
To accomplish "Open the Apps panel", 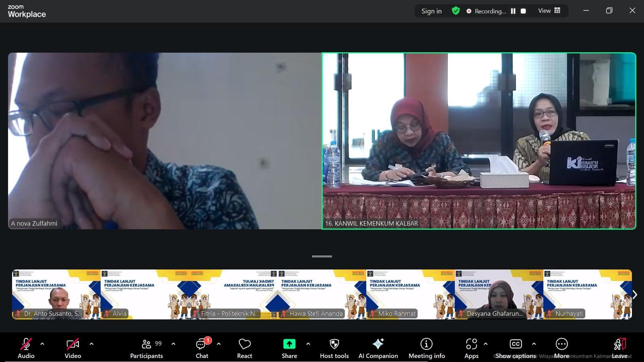I will pos(471,348).
